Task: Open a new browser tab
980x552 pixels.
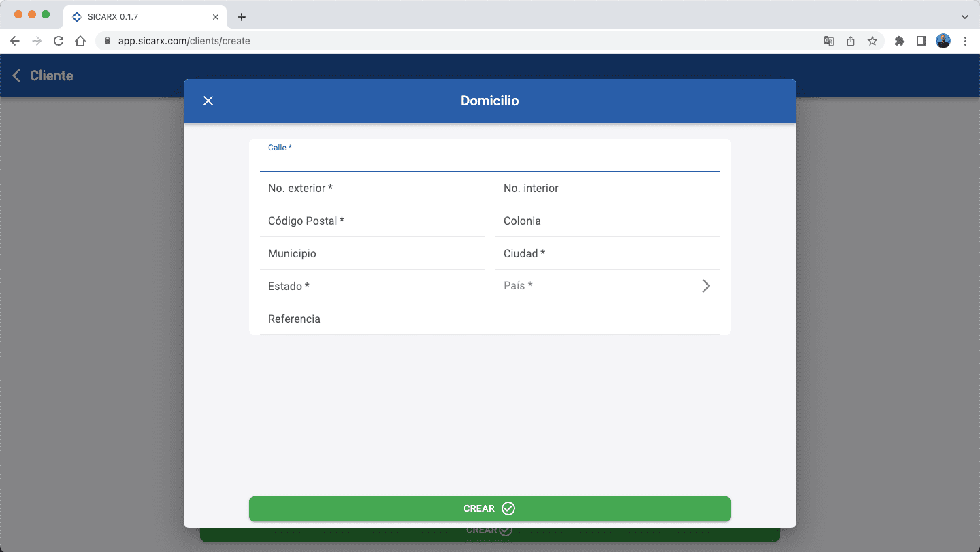Action: click(241, 17)
